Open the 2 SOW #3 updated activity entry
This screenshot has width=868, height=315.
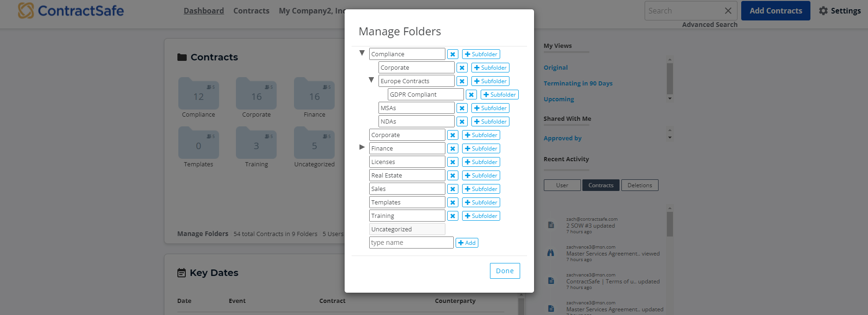590,226
